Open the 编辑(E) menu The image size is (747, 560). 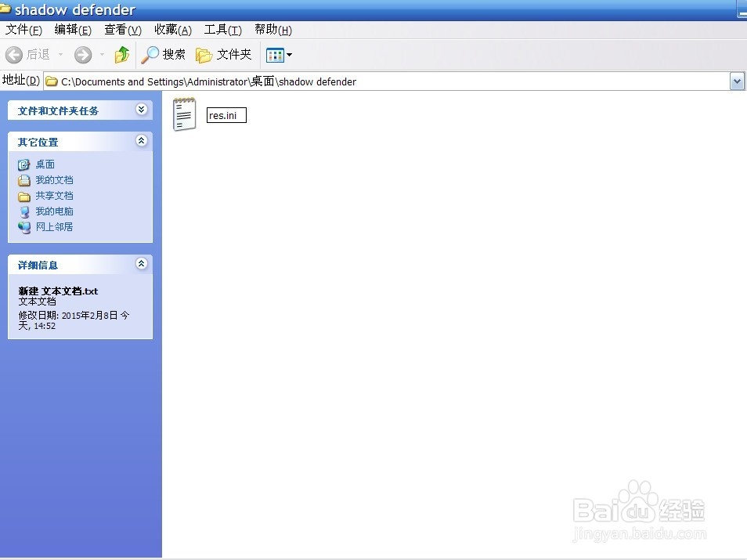[x=73, y=30]
